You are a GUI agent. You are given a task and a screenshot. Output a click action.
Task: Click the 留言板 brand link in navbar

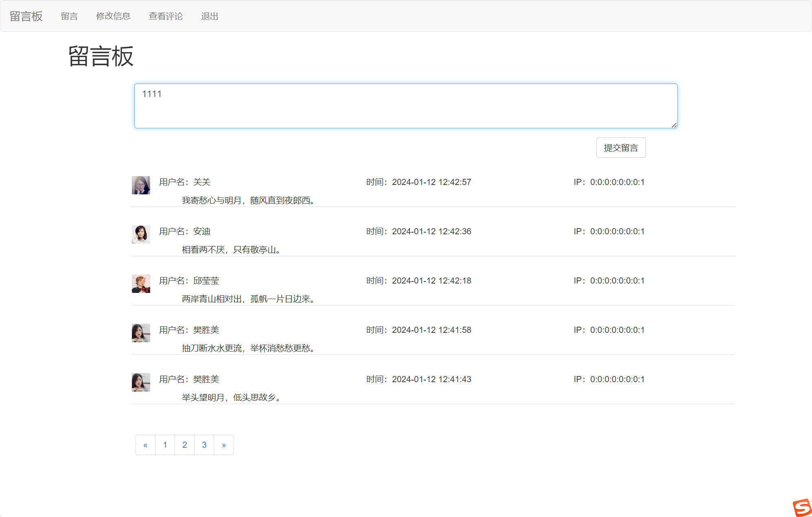[x=26, y=16]
